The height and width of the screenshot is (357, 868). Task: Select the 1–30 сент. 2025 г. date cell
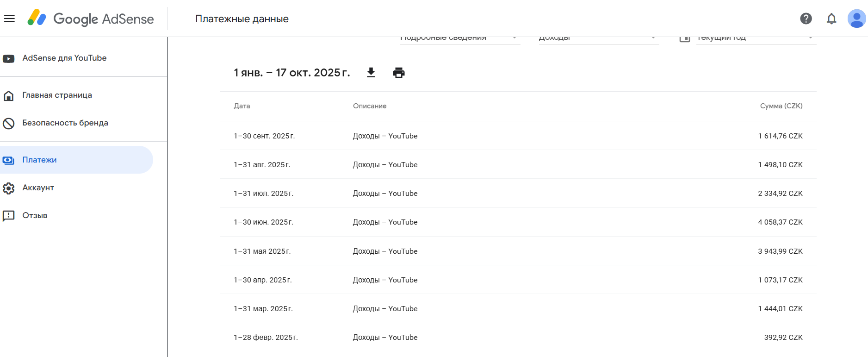click(x=264, y=136)
